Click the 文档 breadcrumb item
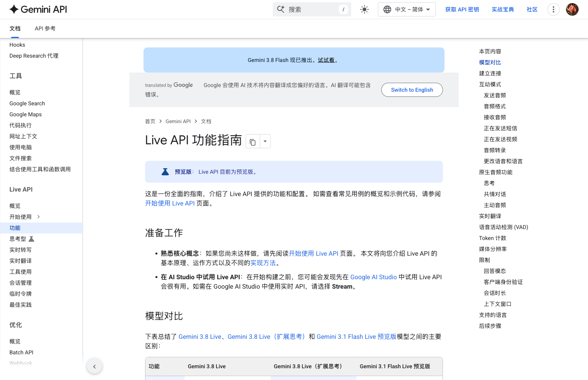Screen dimensions: 588x380 click(x=206, y=122)
